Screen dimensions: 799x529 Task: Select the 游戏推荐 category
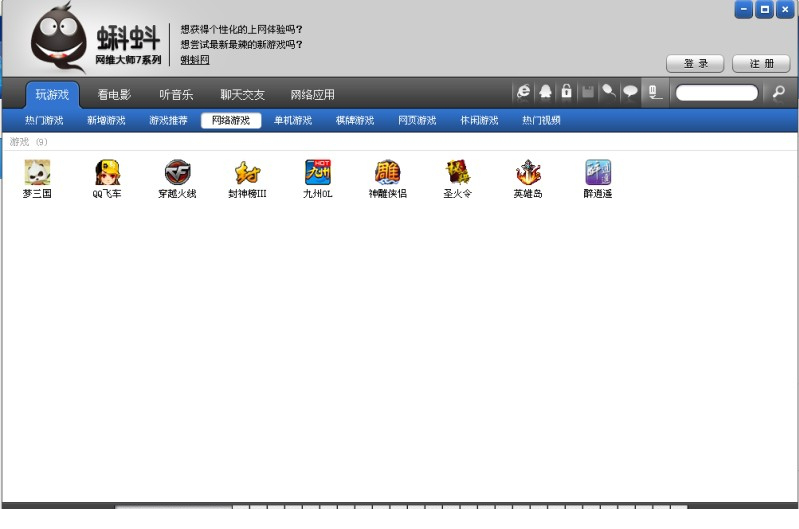(168, 120)
